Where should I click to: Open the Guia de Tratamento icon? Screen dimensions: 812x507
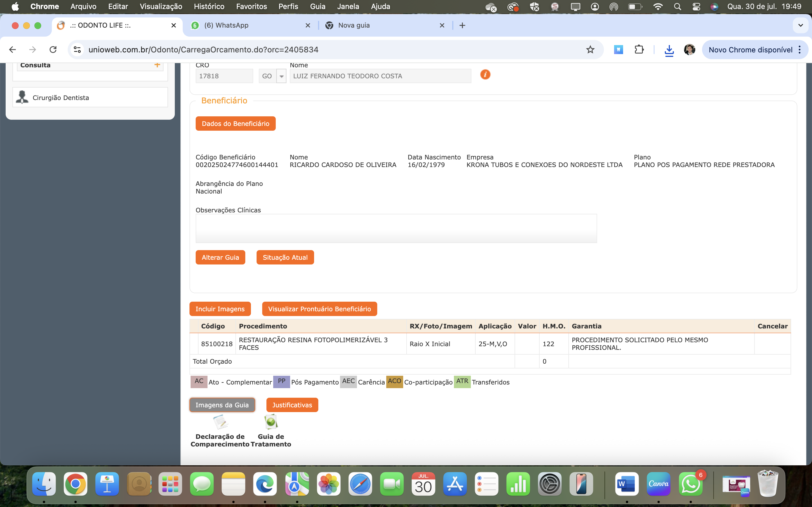(271, 422)
